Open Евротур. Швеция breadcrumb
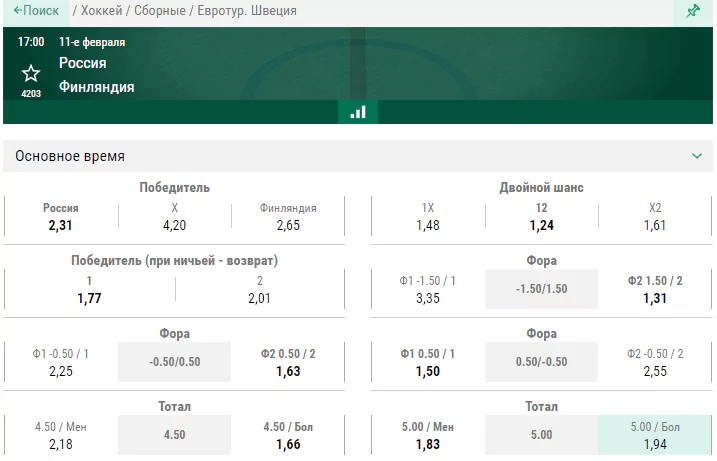 247,11
